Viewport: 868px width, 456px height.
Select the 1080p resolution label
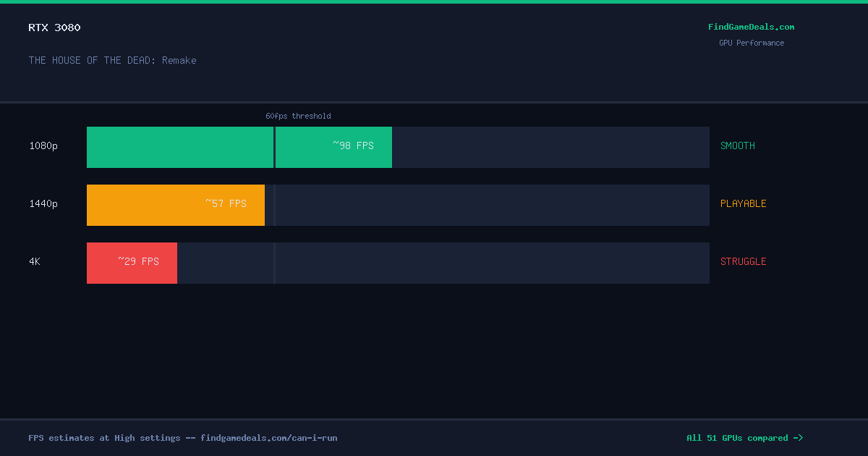43,145
